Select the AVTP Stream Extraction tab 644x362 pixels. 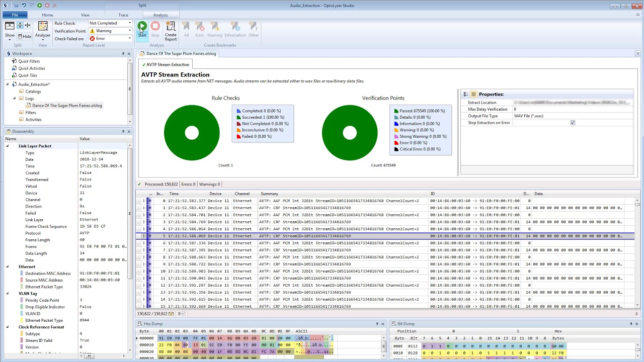165,64
